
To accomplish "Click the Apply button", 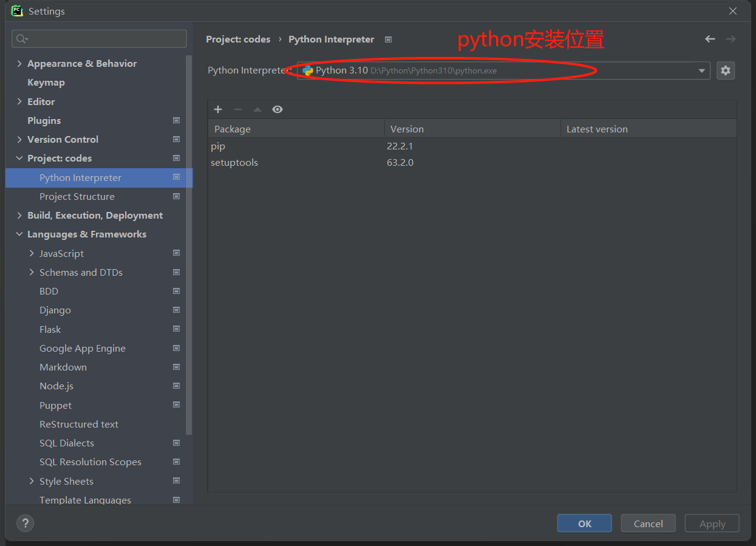I will [712, 524].
